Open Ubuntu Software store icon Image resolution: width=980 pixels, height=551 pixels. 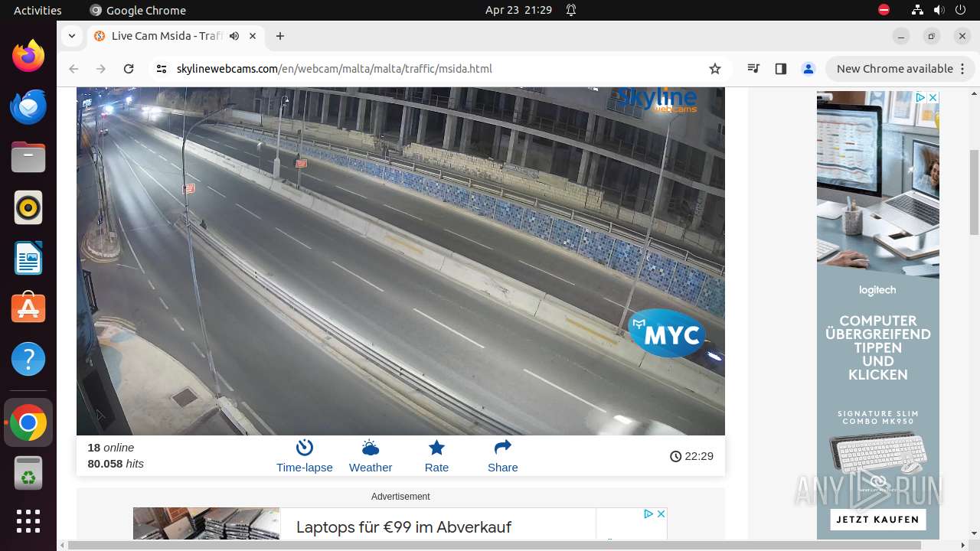[x=28, y=308]
